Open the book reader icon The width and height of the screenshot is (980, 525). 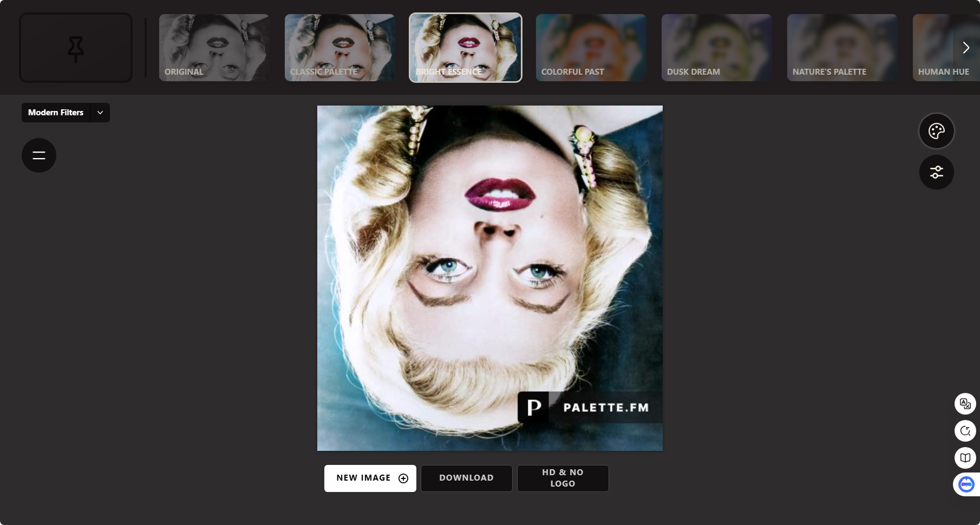pos(965,458)
